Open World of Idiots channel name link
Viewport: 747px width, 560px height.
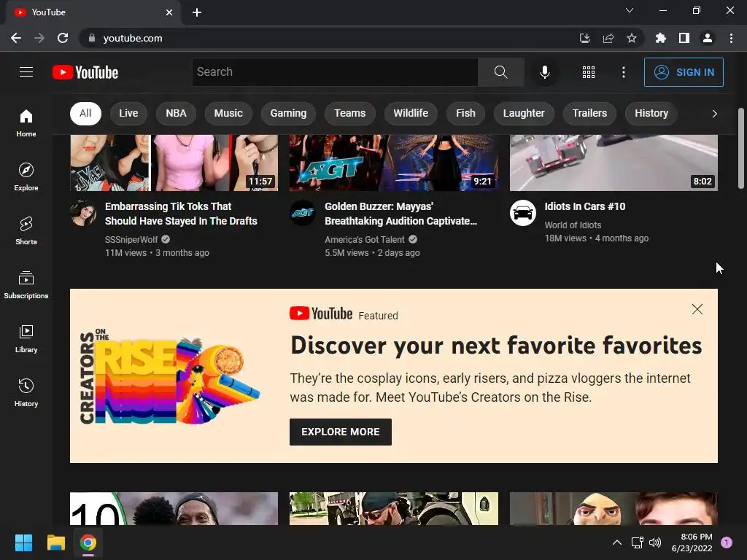(573, 225)
